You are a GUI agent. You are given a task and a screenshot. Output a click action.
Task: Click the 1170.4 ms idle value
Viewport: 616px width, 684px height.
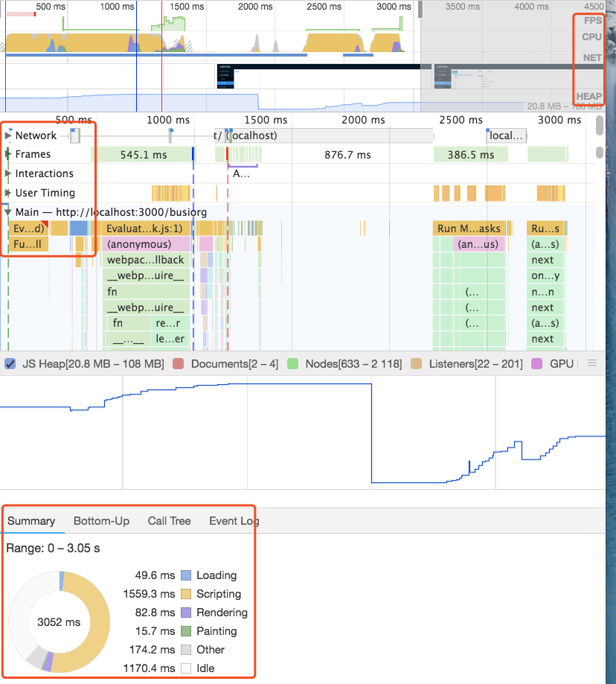(149, 668)
